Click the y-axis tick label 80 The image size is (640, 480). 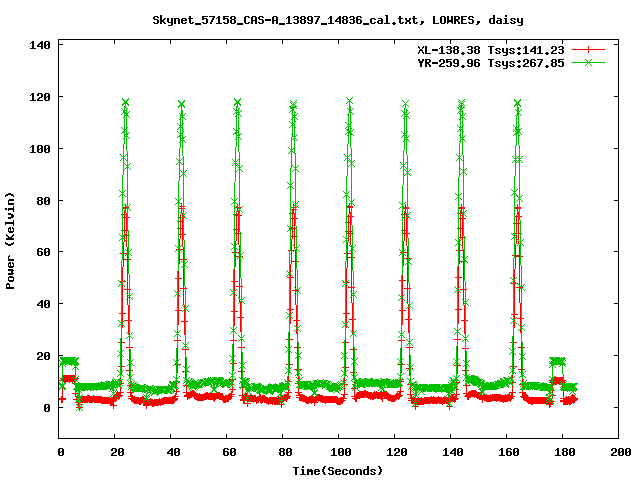tap(44, 200)
